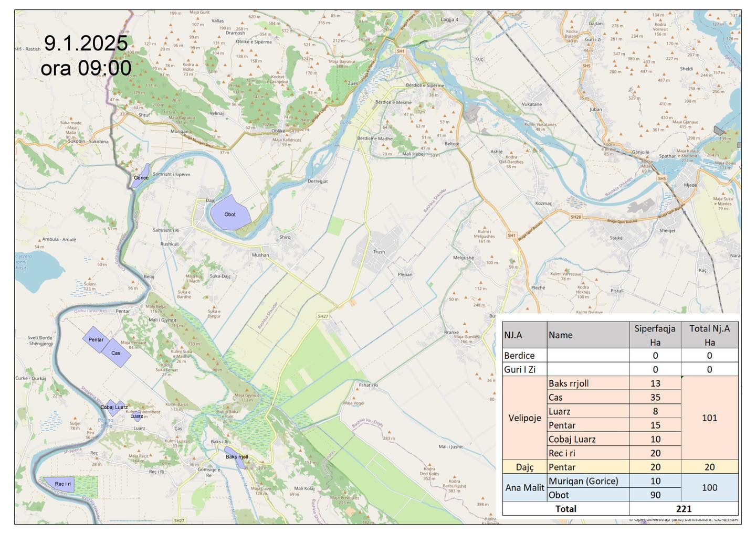Screen dimensions: 756x534
Task: Select the Ana Malit cell in table
Action: [x=524, y=488]
